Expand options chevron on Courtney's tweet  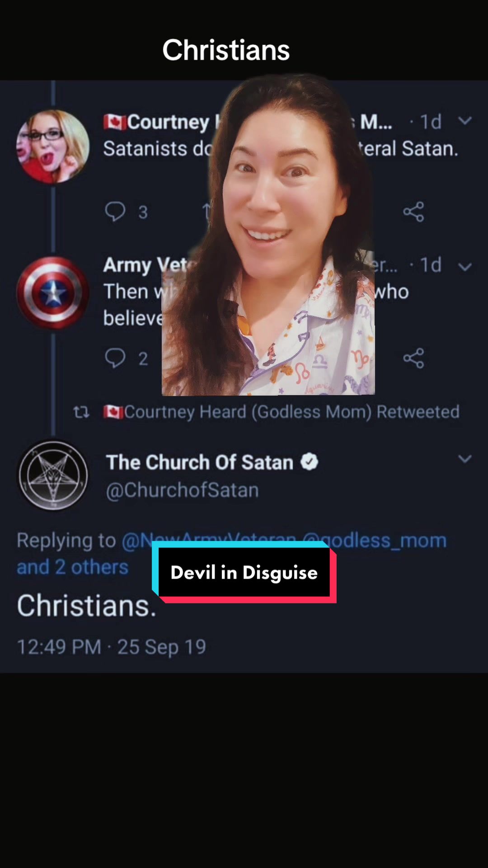point(465,121)
